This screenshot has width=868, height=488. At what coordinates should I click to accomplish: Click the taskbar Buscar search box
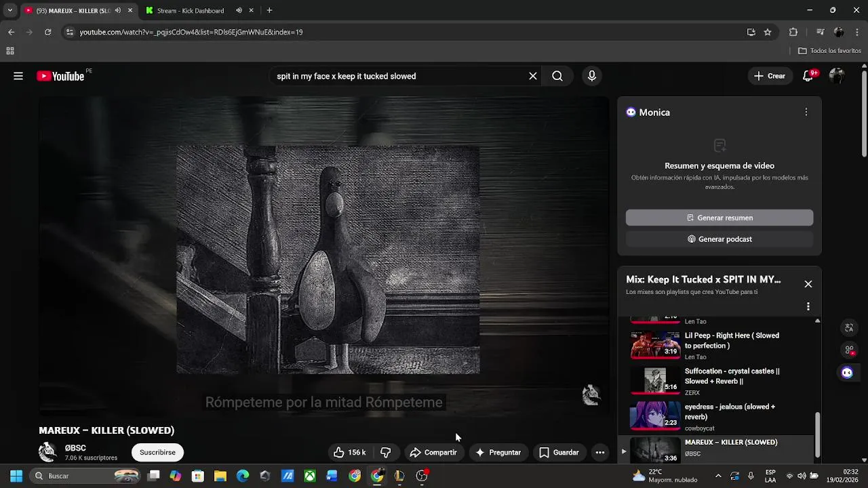[x=85, y=476]
